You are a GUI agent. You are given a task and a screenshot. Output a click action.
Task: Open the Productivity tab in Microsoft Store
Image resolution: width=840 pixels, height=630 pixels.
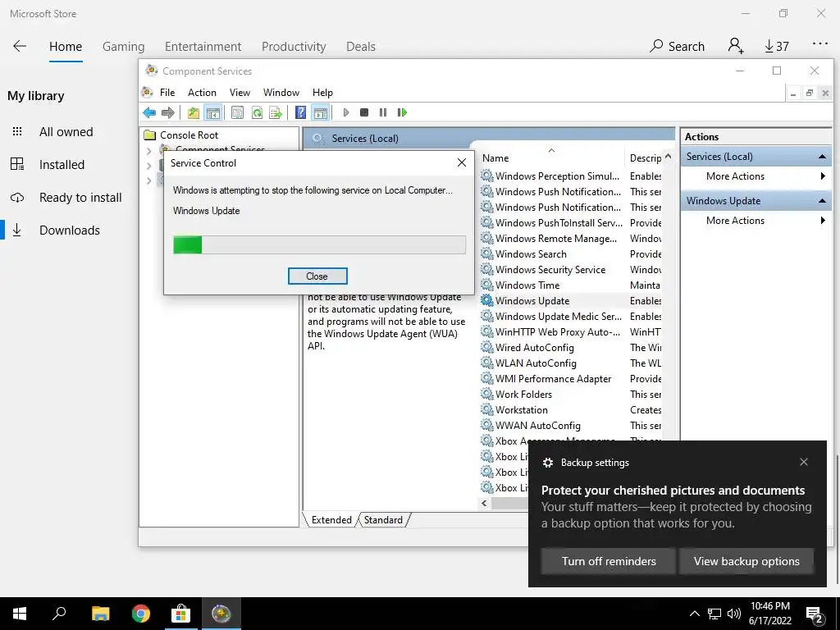coord(294,47)
